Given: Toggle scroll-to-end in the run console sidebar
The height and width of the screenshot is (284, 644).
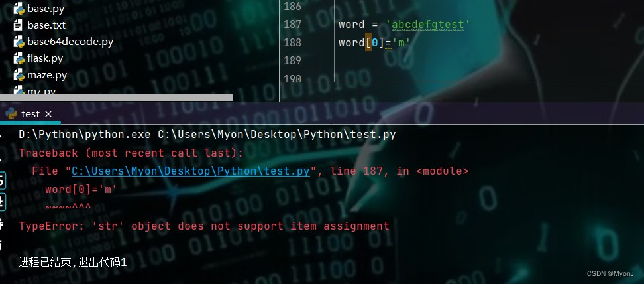Looking at the screenshot, I should pos(2,202).
